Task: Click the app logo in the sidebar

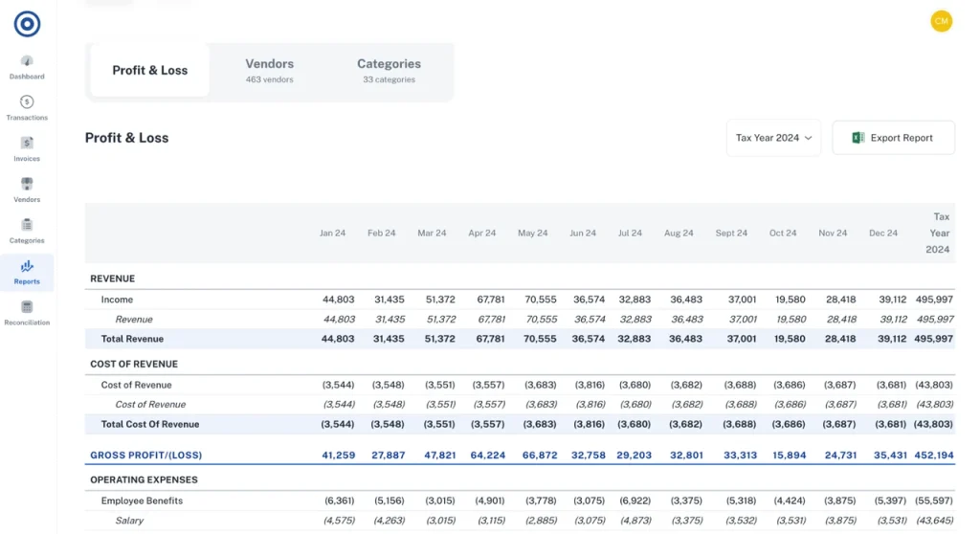Action: pyautogui.click(x=27, y=24)
